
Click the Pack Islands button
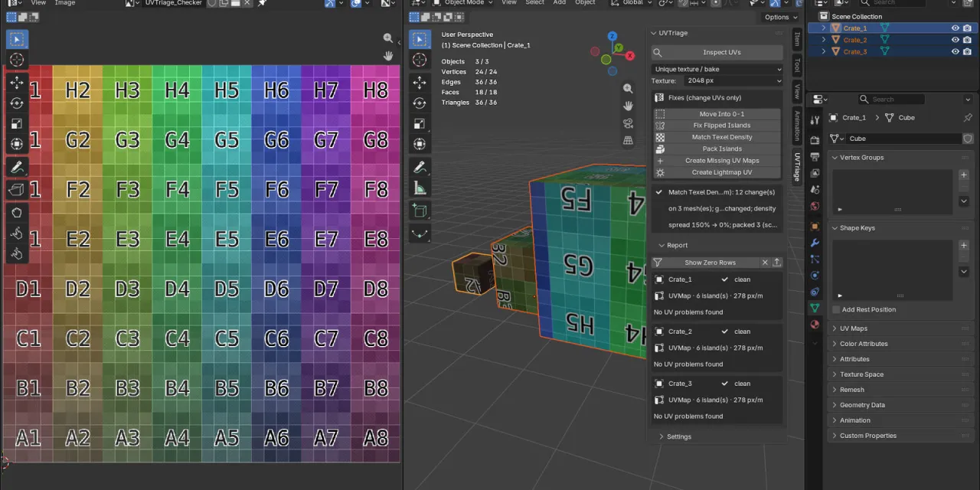(x=717, y=149)
